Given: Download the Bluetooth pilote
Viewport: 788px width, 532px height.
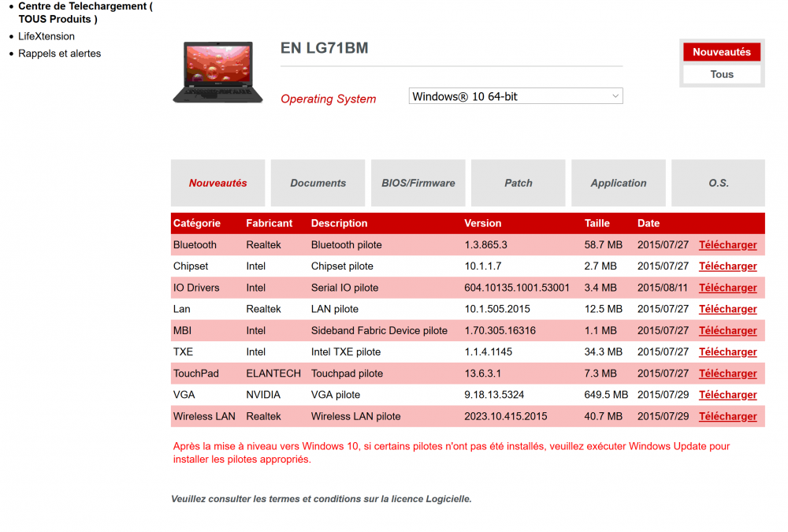Looking at the screenshot, I should [x=727, y=245].
